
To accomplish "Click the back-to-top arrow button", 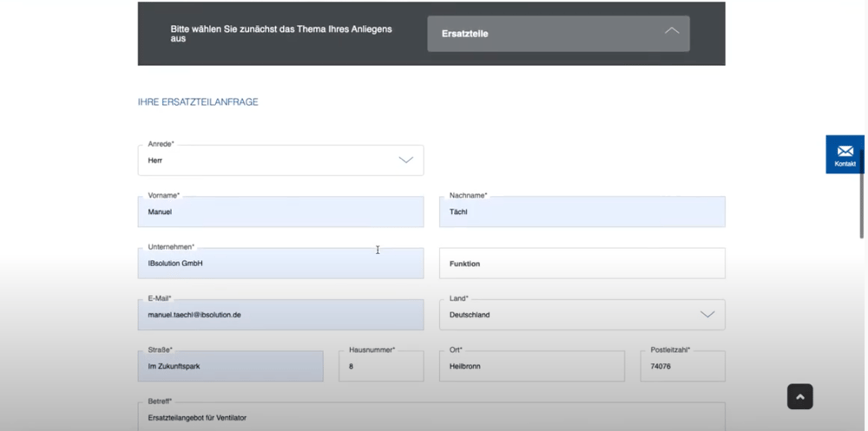I will tap(800, 396).
